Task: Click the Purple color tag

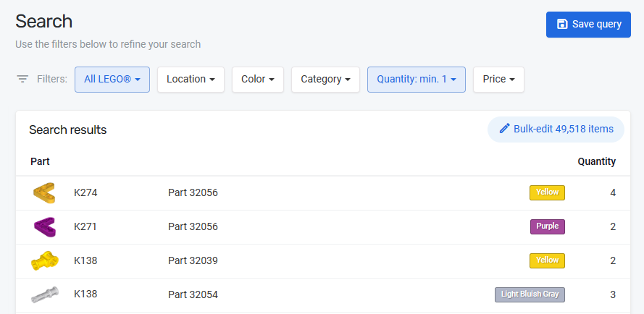Action: click(547, 226)
